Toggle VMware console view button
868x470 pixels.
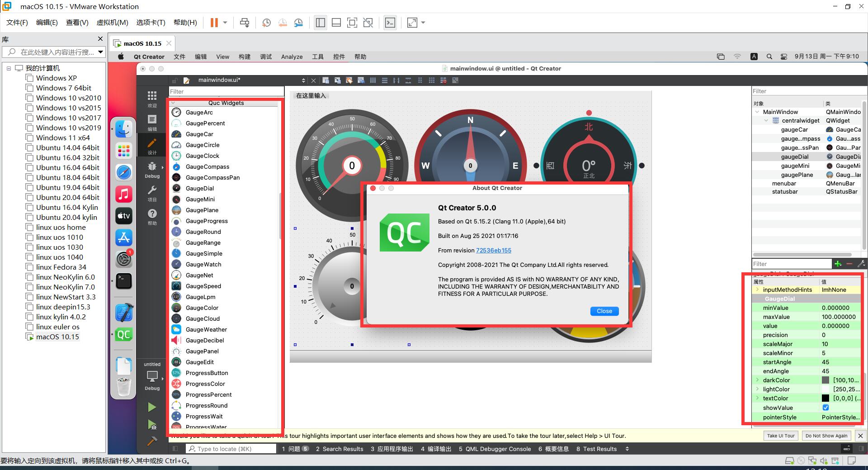(x=390, y=23)
